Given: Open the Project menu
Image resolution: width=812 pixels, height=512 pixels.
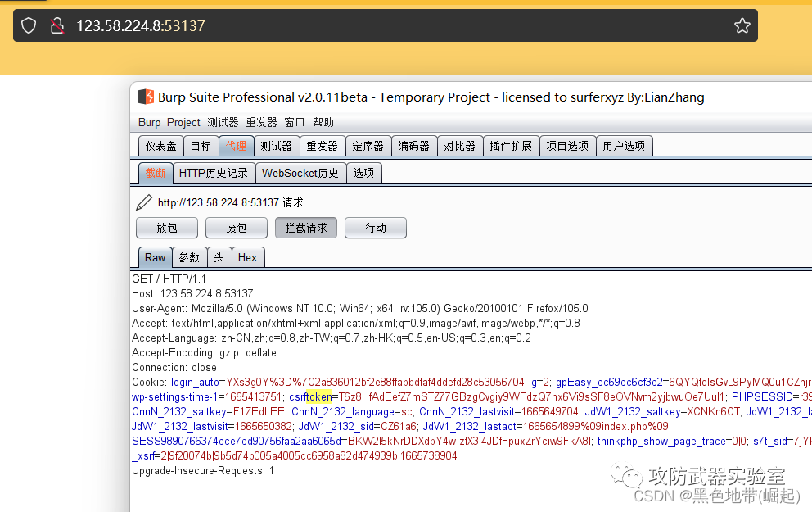Looking at the screenshot, I should coord(183,122).
